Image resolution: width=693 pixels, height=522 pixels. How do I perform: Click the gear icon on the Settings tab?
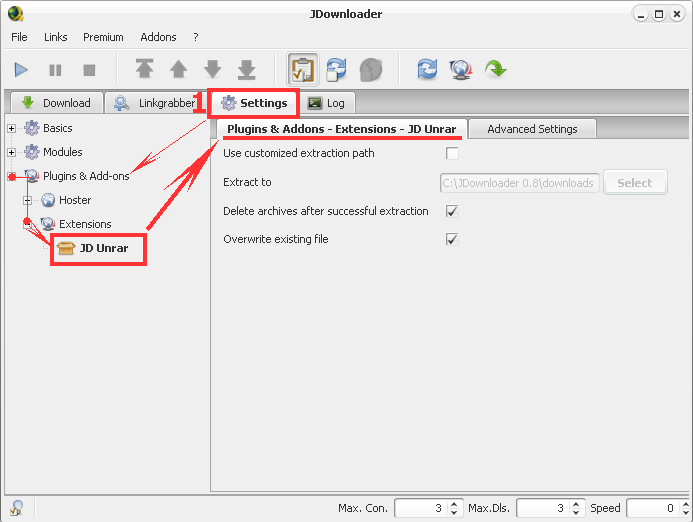point(228,103)
